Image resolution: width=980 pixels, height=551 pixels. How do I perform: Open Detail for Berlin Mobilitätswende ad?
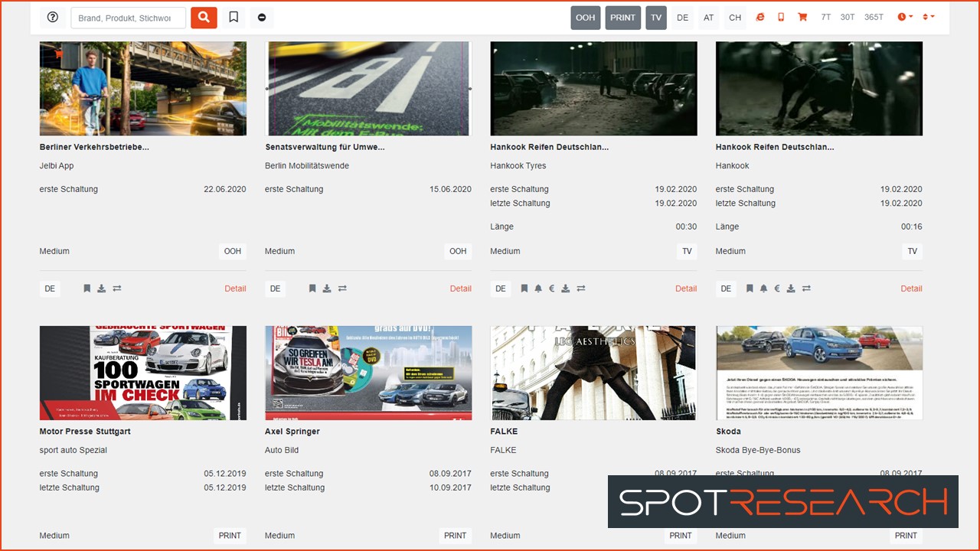(x=461, y=289)
